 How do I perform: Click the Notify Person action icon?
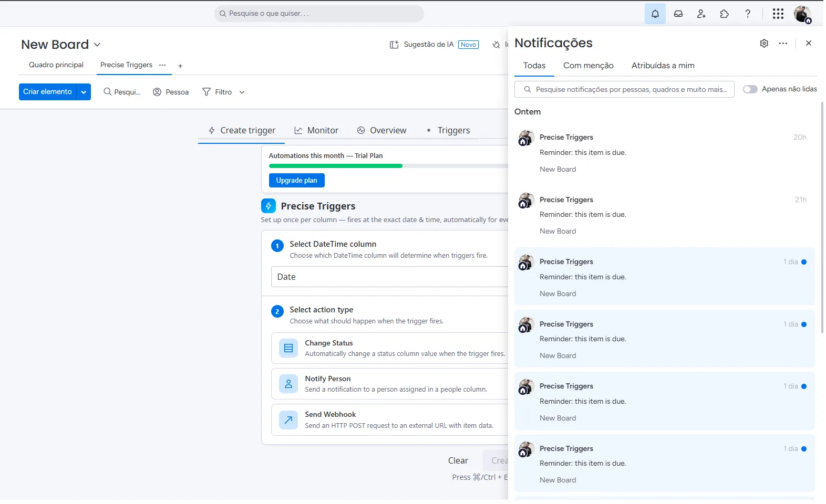click(x=288, y=384)
